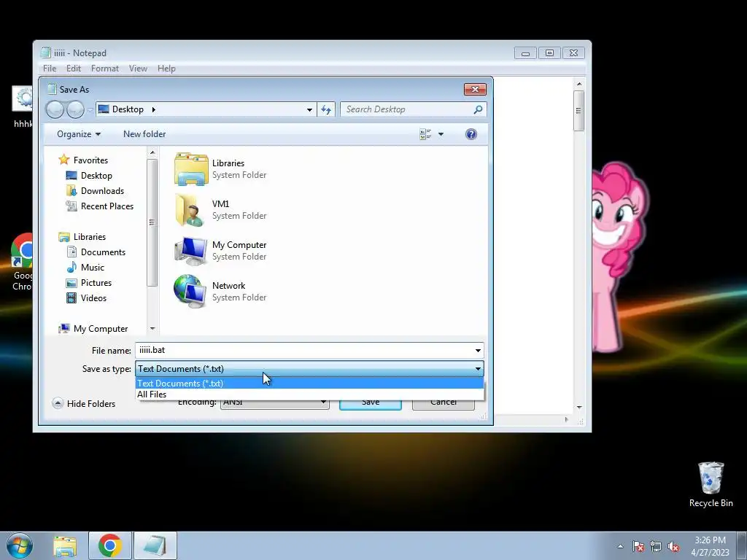The width and height of the screenshot is (747, 560).
Task: Select the Recycle Bin desktop icon
Action: coord(711,485)
